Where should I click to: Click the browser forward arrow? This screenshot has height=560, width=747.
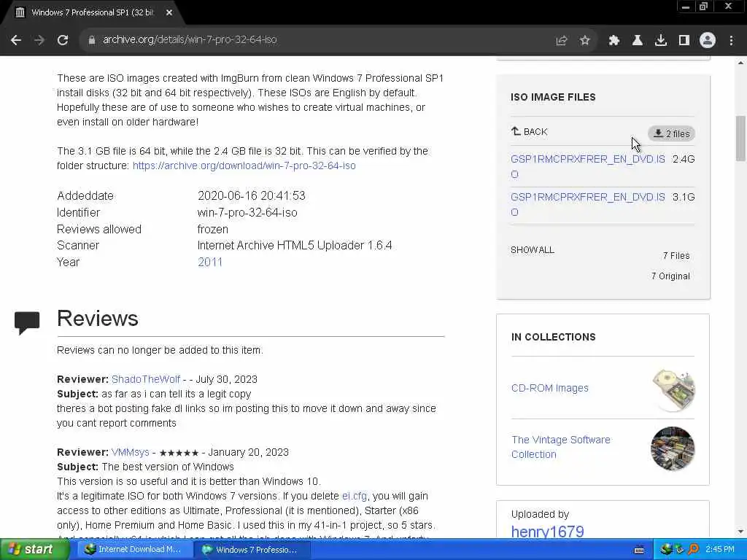point(39,40)
